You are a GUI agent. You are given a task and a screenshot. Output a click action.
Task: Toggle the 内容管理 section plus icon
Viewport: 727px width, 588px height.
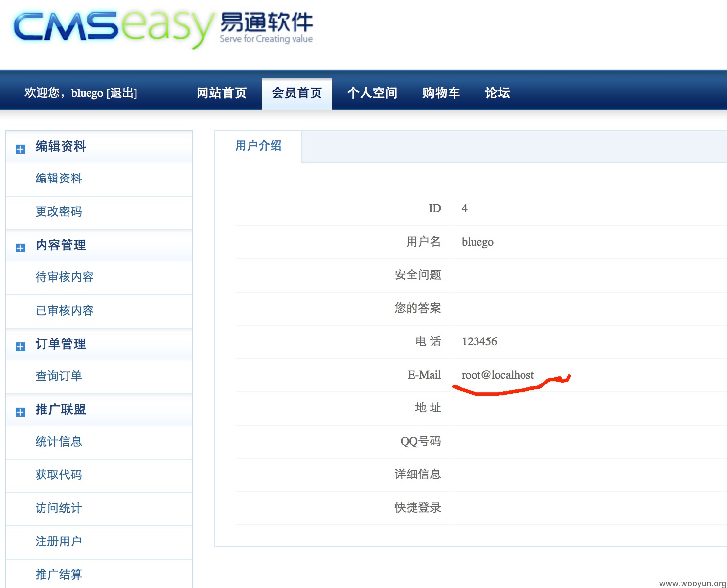tap(20, 248)
